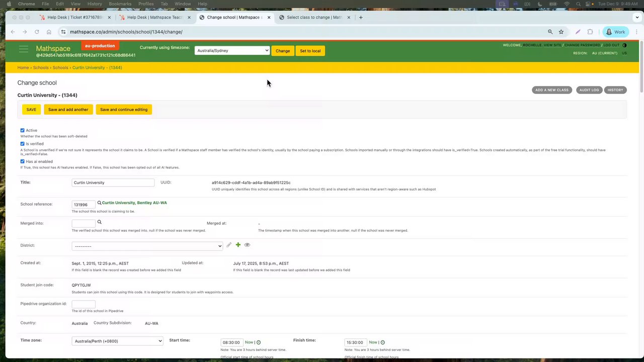Switch region to US
The height and width of the screenshot is (362, 644).
624,53
